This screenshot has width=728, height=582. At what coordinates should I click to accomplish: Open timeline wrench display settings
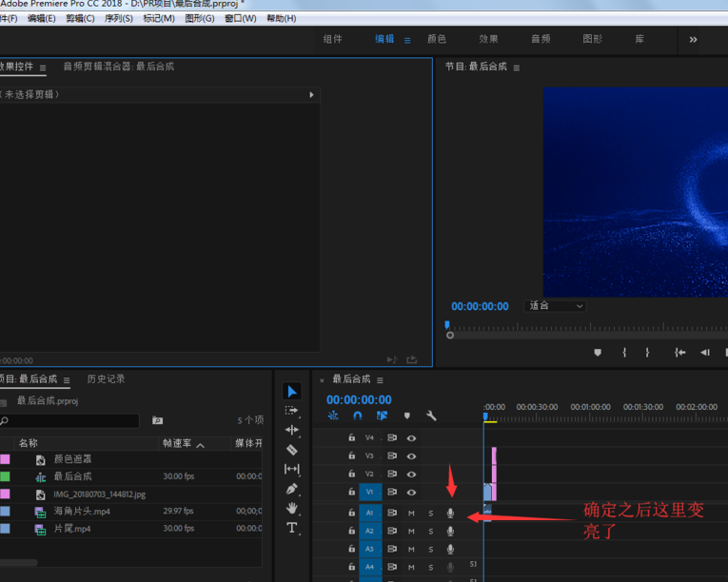coord(431,416)
